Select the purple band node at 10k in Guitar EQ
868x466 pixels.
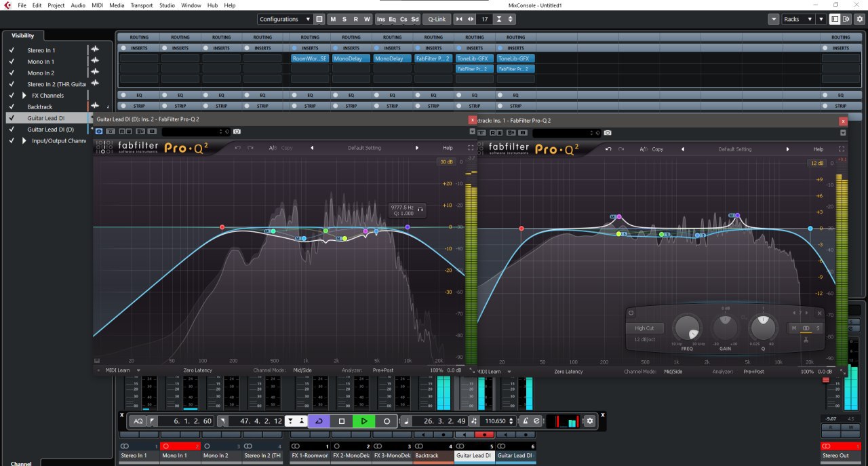point(408,227)
